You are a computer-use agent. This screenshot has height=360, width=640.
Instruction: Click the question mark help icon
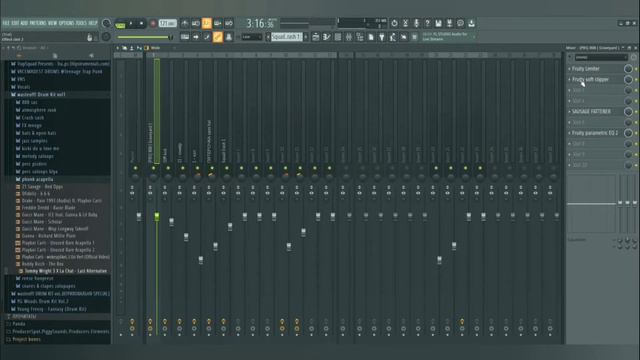coord(427,23)
